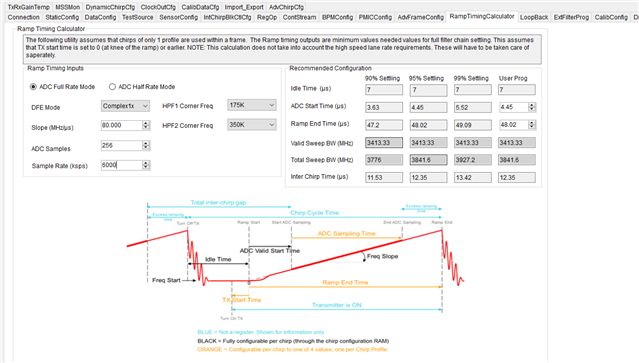Click the 90% Valid Sweep BW value field
The width and height of the screenshot is (639, 363).
pyautogui.click(x=384, y=143)
